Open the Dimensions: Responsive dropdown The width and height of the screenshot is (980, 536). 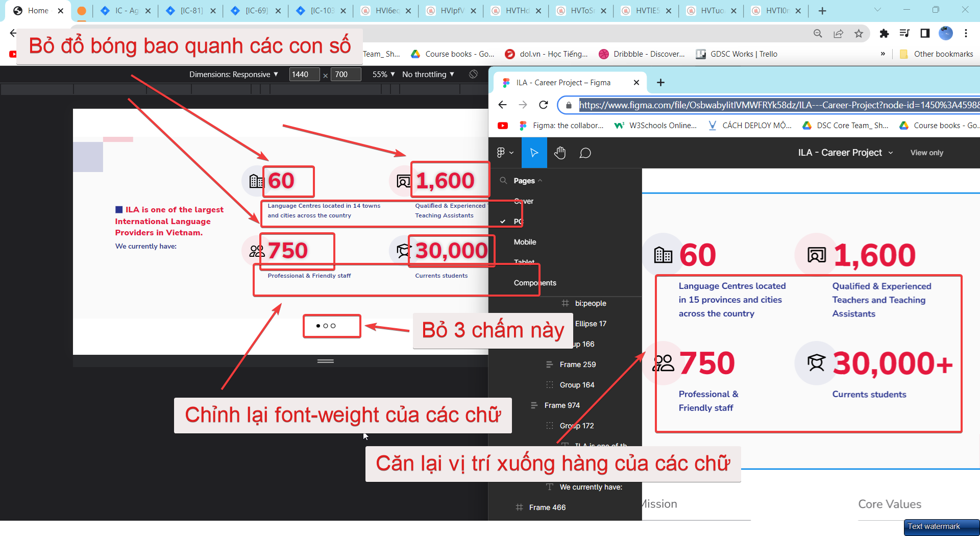(x=234, y=74)
